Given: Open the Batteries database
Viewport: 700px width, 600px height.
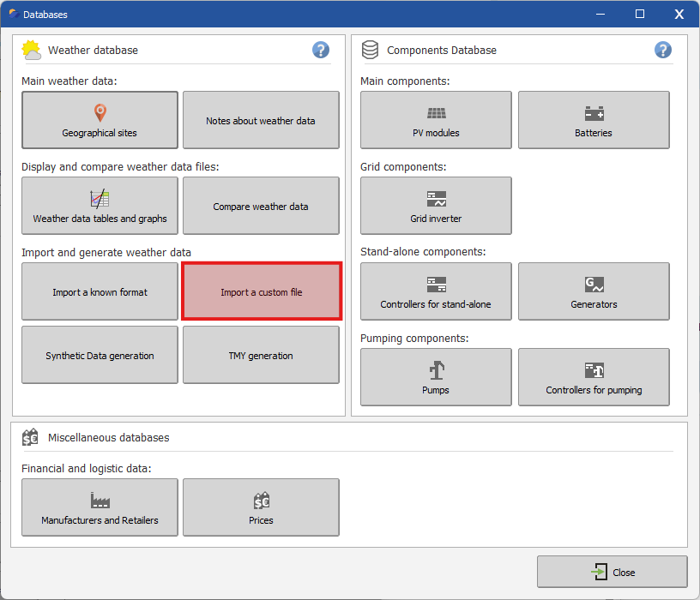Looking at the screenshot, I should 594,120.
